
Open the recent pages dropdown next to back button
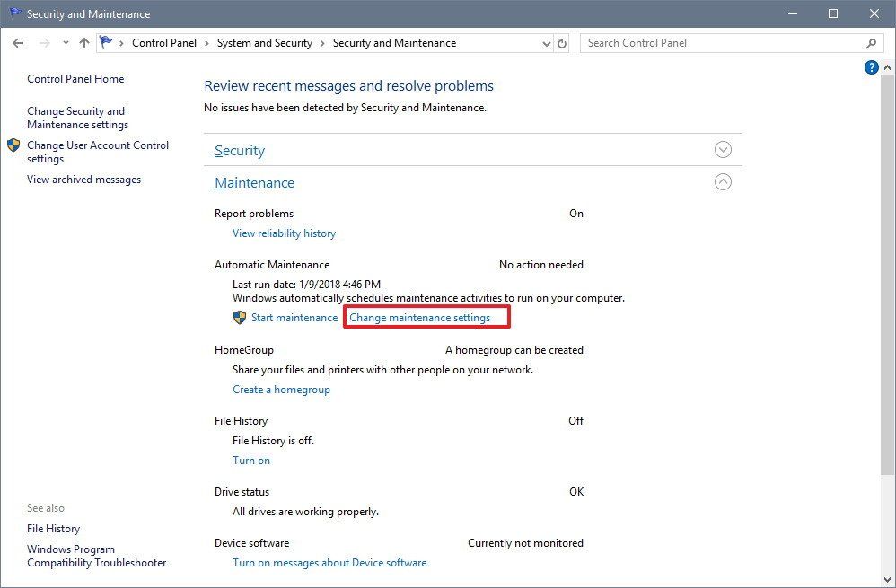(x=65, y=42)
